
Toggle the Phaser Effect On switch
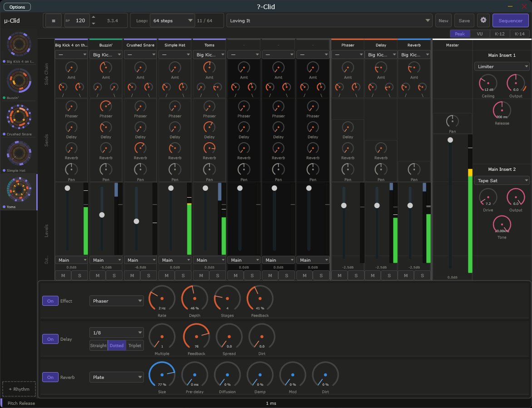(50, 301)
